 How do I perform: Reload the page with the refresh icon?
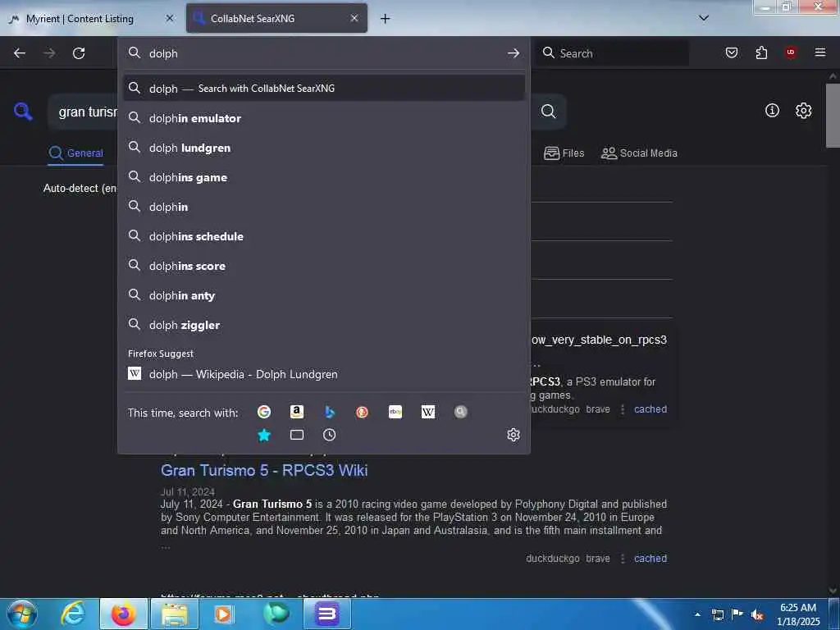[x=79, y=53]
